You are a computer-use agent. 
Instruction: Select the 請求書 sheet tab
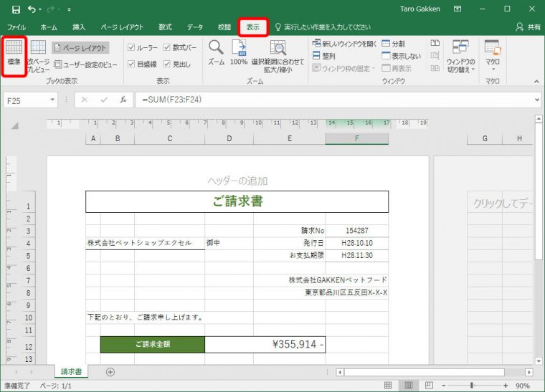tap(71, 371)
